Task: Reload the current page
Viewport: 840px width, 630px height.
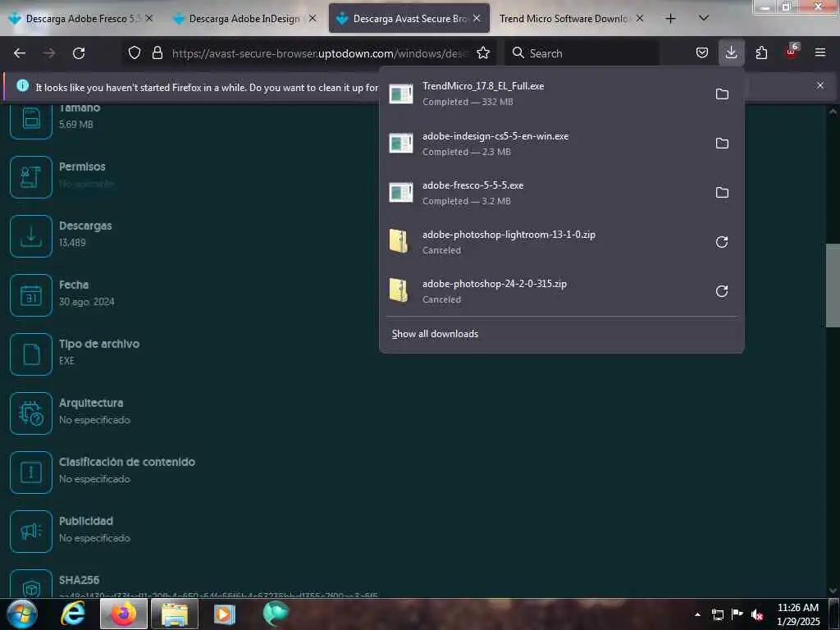Action: point(79,53)
